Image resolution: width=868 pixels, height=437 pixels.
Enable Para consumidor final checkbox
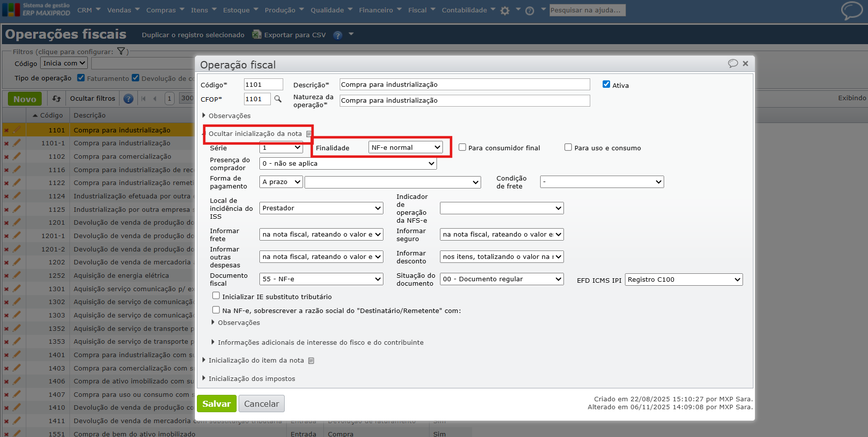click(462, 147)
